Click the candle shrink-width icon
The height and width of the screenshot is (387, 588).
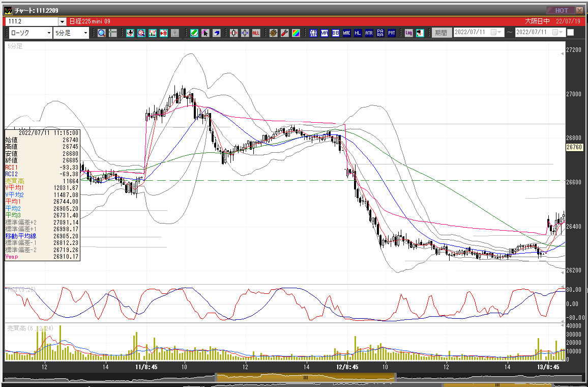pyautogui.click(x=245, y=33)
